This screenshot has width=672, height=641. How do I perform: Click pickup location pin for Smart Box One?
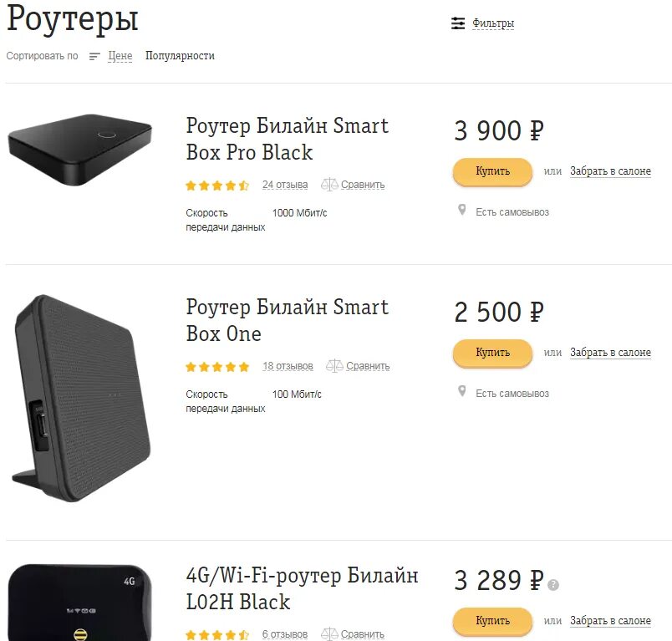461,391
